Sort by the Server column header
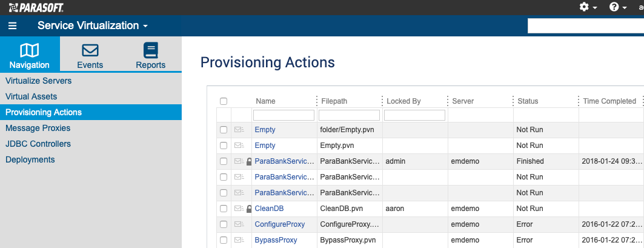Image resolution: width=644 pixels, height=248 pixels. pyautogui.click(x=463, y=101)
